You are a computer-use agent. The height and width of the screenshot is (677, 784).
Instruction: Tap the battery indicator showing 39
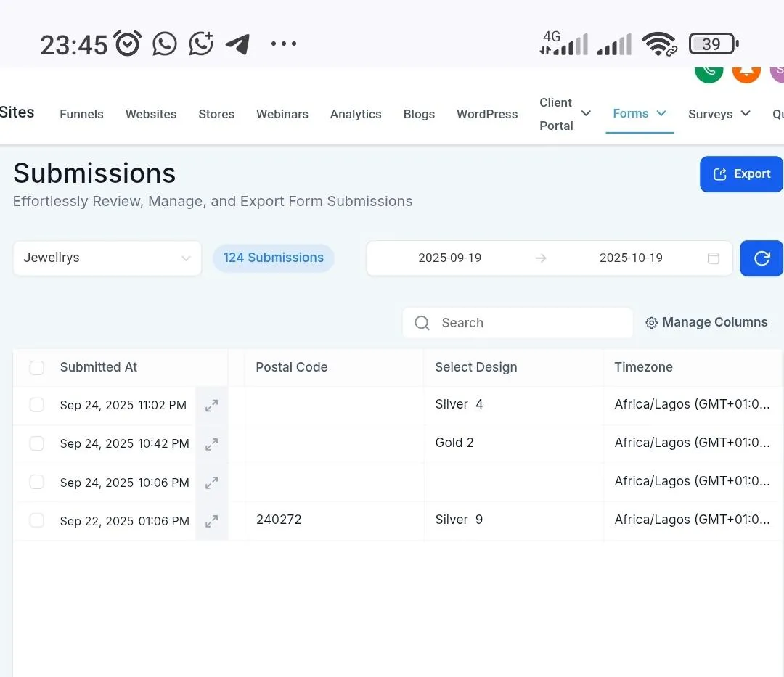pyautogui.click(x=714, y=44)
